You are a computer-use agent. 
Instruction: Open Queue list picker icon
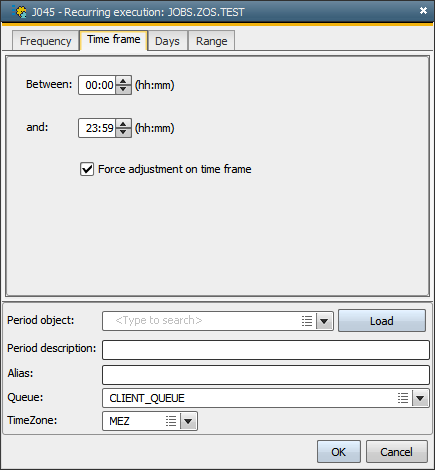point(403,398)
